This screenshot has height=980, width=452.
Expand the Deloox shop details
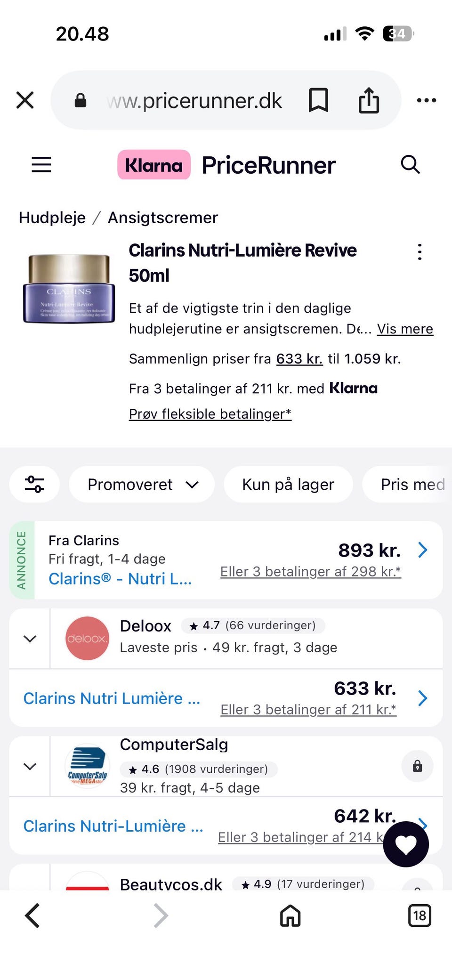tap(30, 639)
